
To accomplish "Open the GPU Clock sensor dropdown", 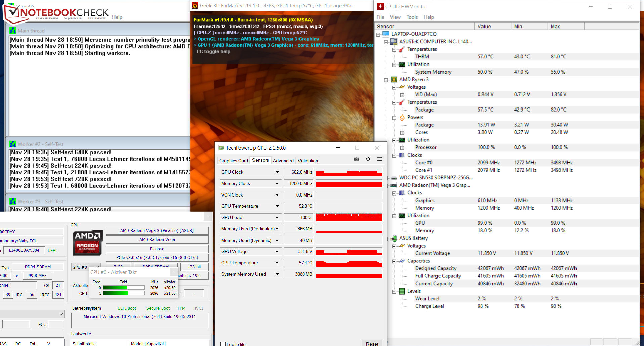I will coord(277,172).
